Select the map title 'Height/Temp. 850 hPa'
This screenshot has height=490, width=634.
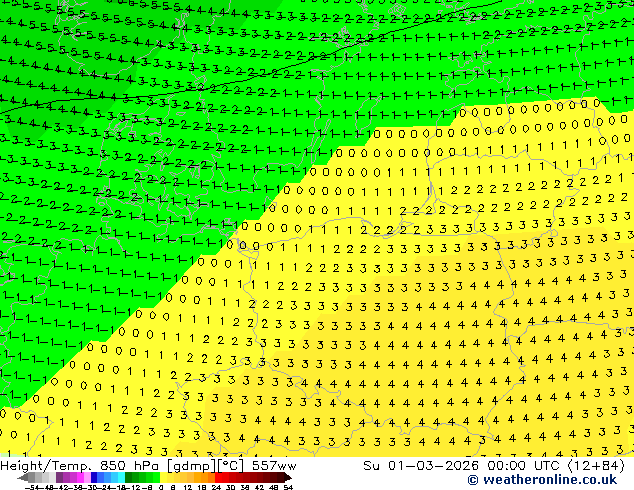pos(81,466)
